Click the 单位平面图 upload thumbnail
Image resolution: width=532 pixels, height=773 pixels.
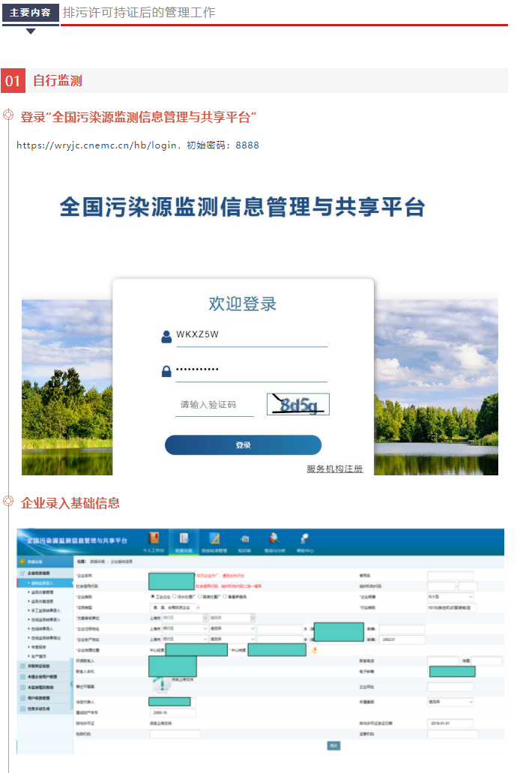click(161, 685)
